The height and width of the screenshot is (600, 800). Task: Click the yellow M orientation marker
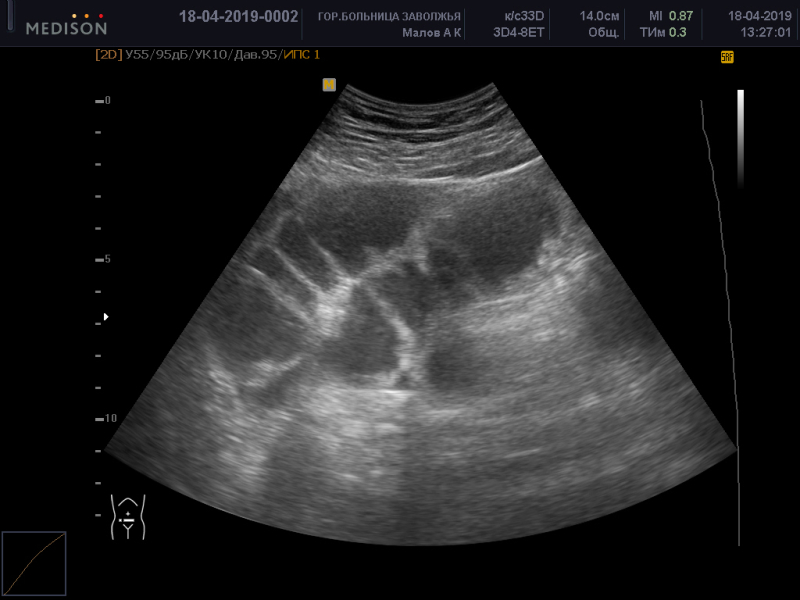[x=329, y=85]
